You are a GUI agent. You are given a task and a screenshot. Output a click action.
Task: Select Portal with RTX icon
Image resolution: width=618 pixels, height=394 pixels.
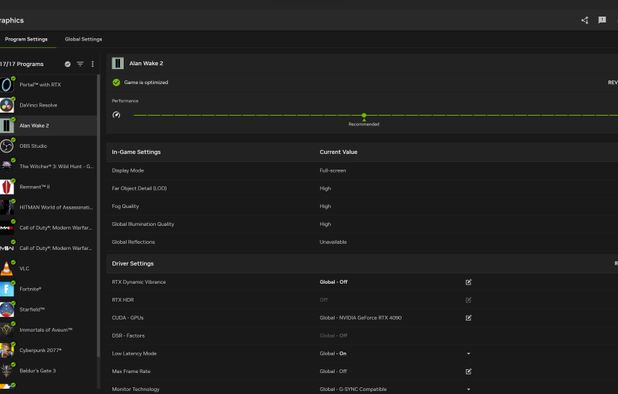click(6, 85)
